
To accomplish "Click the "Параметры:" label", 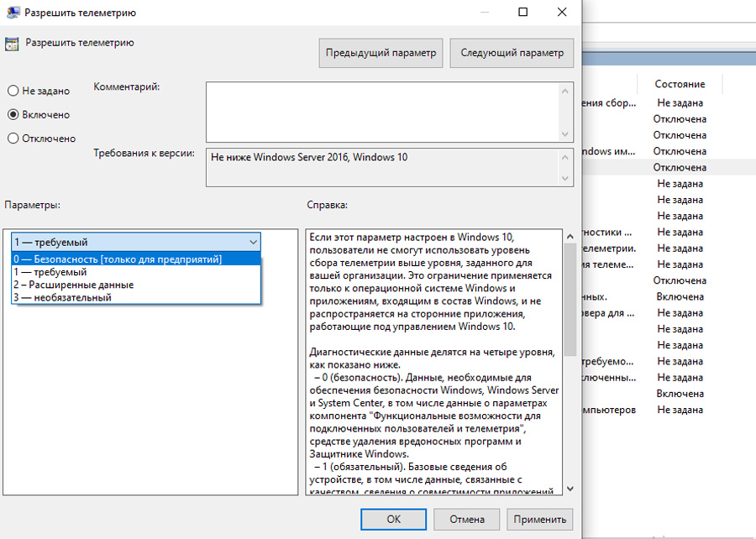I will (x=32, y=205).
